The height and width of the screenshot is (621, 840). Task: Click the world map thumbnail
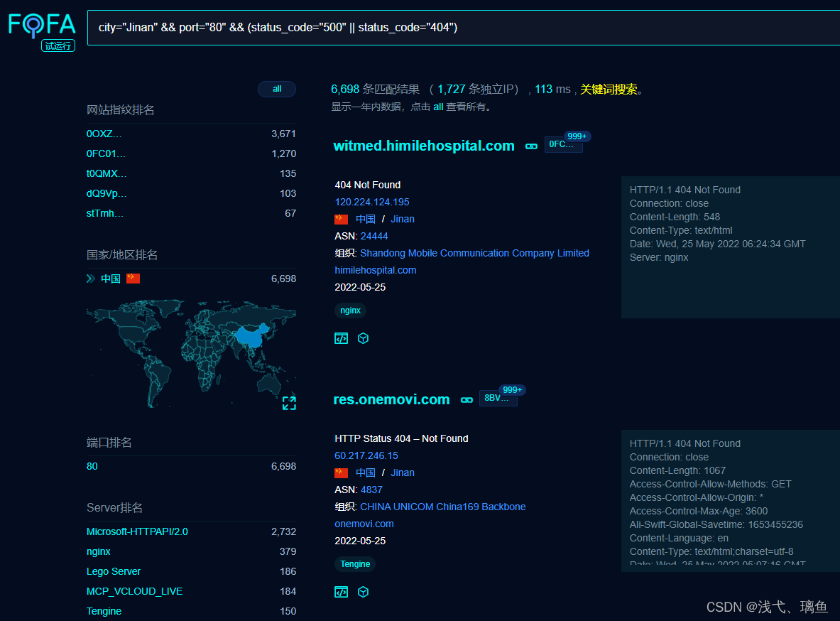(191, 354)
